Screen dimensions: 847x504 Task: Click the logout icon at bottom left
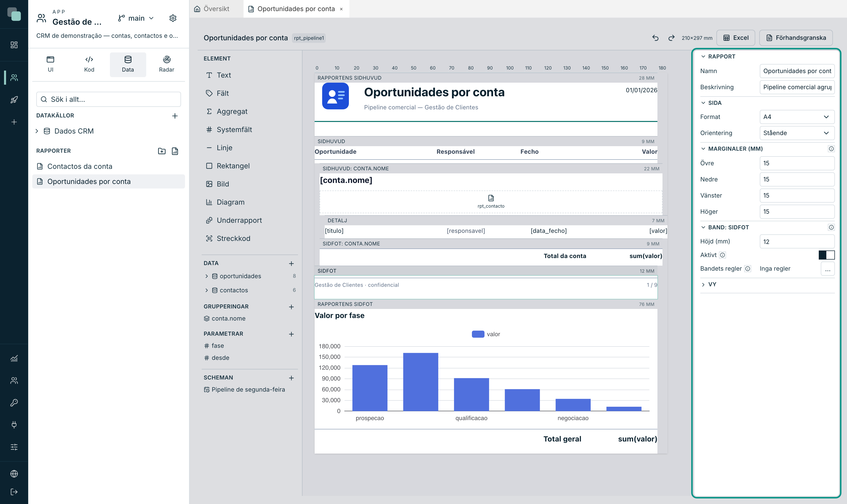click(x=14, y=492)
